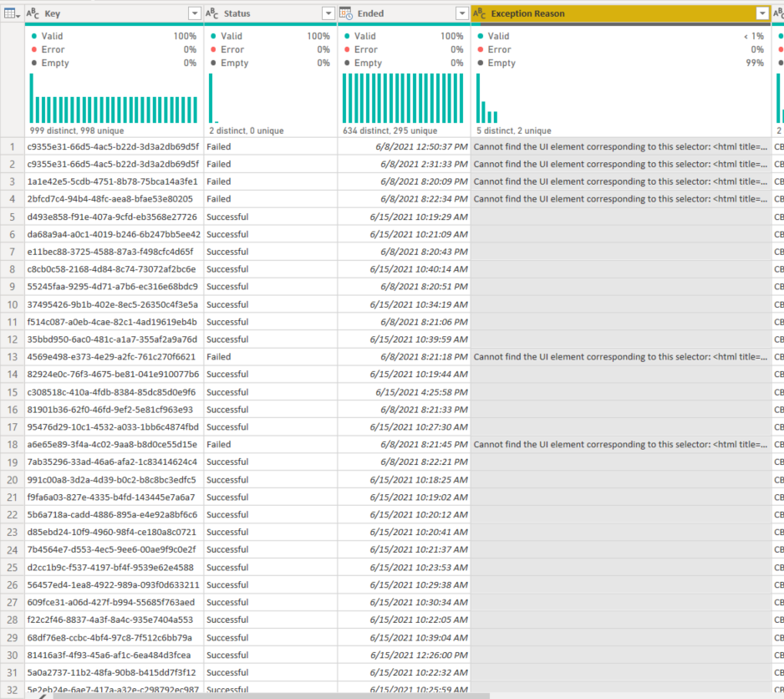Image resolution: width=784 pixels, height=699 pixels.
Task: Click the horizontal scrollbar at the bottom
Action: pos(271,696)
